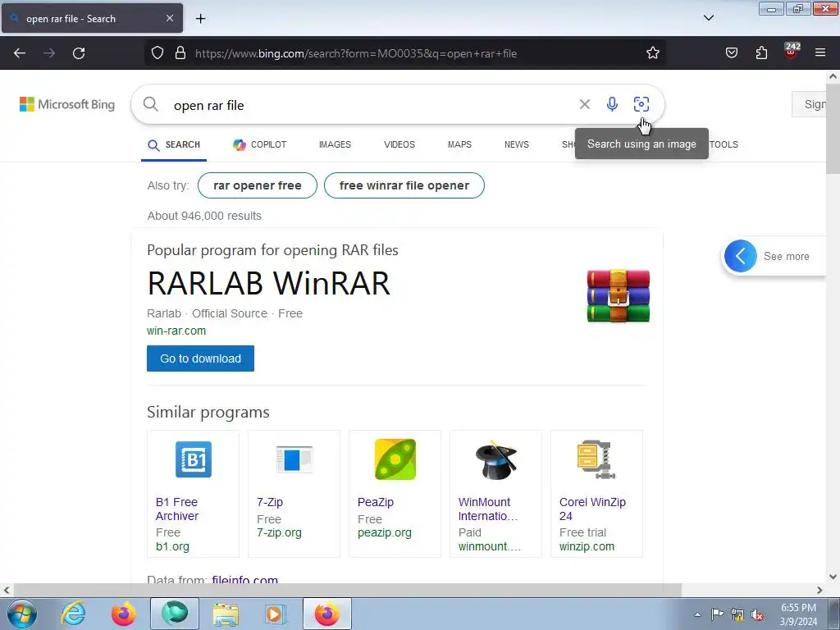Show hidden tray icons arrow
Viewport: 840px width, 630px height.
pyautogui.click(x=697, y=614)
